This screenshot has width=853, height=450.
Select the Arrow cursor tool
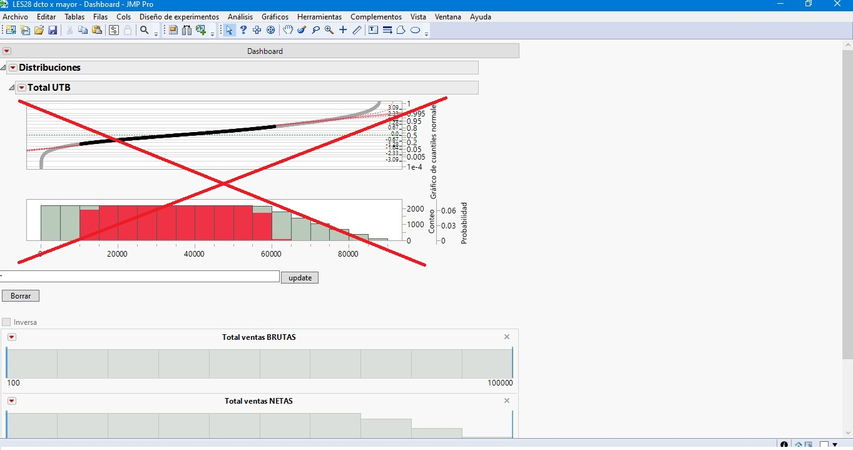coord(229,31)
